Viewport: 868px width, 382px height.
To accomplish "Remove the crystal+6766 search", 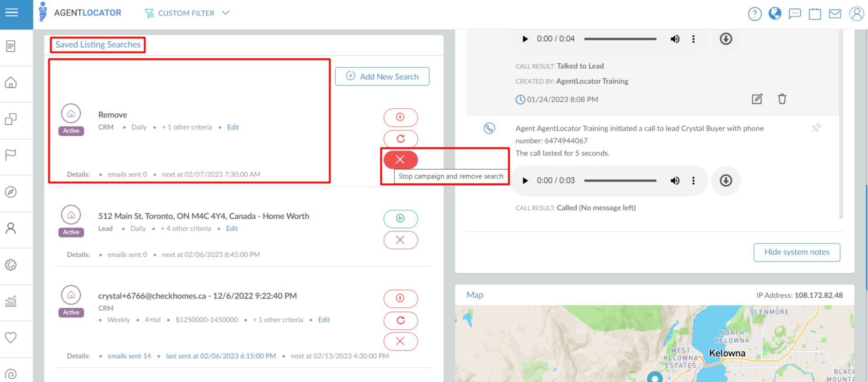I will (x=400, y=341).
